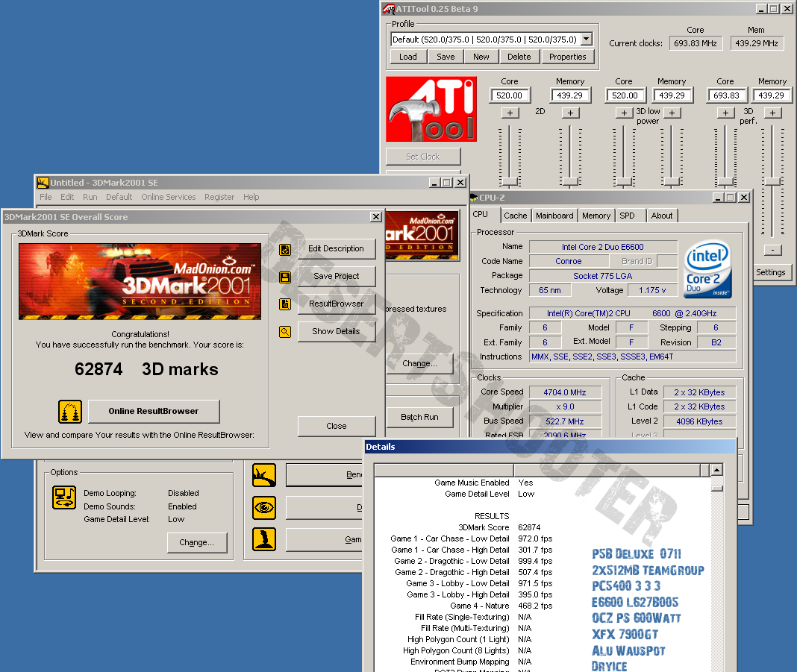
Task: Click the MadOnion 3DMark2001 banner image
Action: [140, 281]
